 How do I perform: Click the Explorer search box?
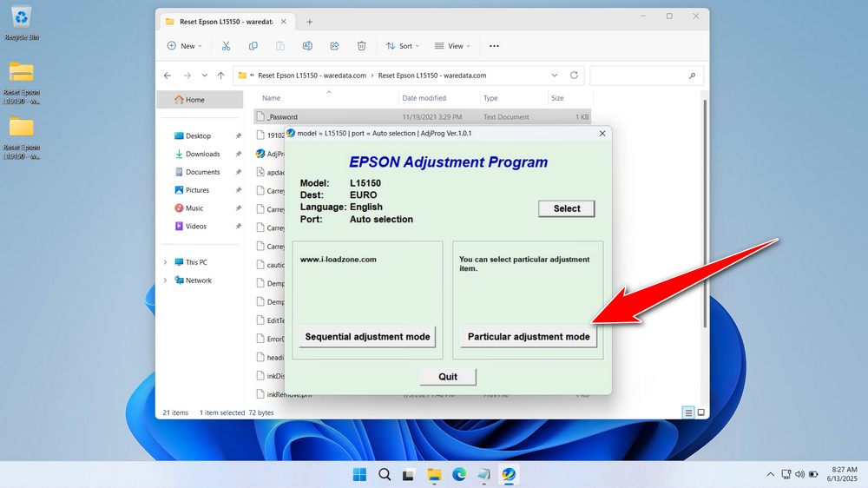646,76
